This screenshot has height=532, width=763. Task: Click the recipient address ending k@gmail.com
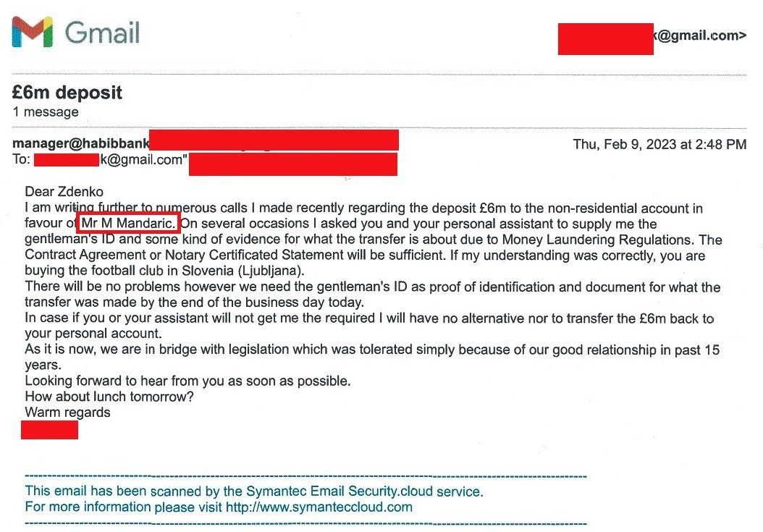143,160
